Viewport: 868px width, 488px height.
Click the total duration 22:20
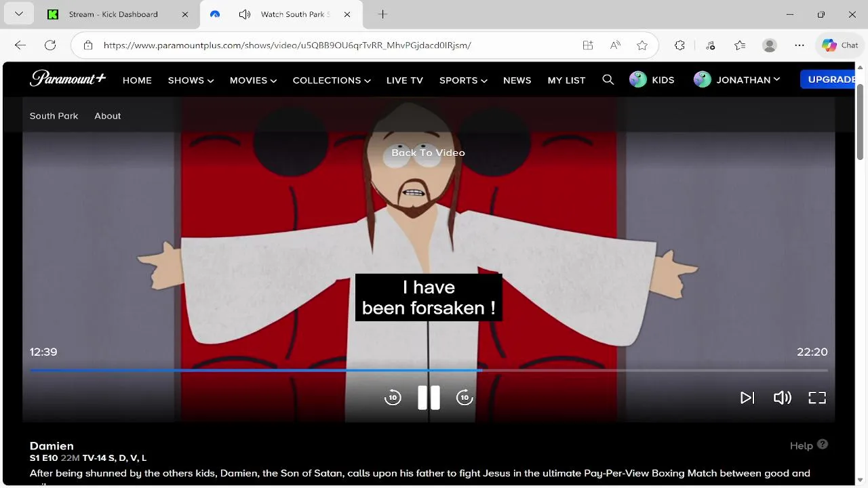pyautogui.click(x=812, y=352)
